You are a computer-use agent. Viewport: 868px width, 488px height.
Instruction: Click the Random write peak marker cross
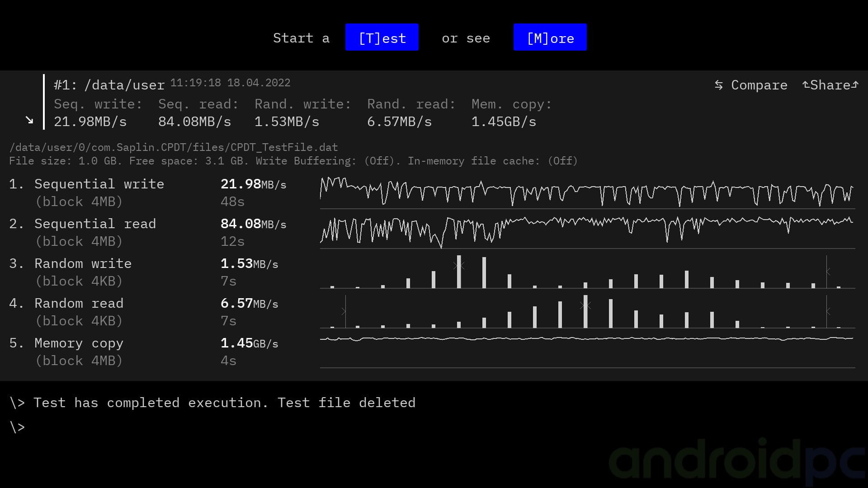(x=459, y=266)
